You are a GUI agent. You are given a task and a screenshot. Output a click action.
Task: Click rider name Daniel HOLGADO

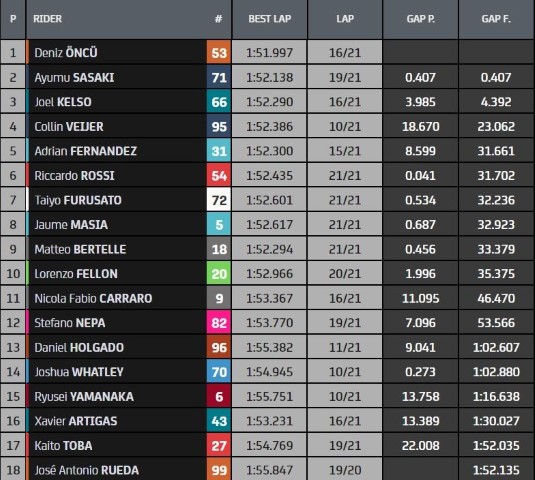pos(79,348)
